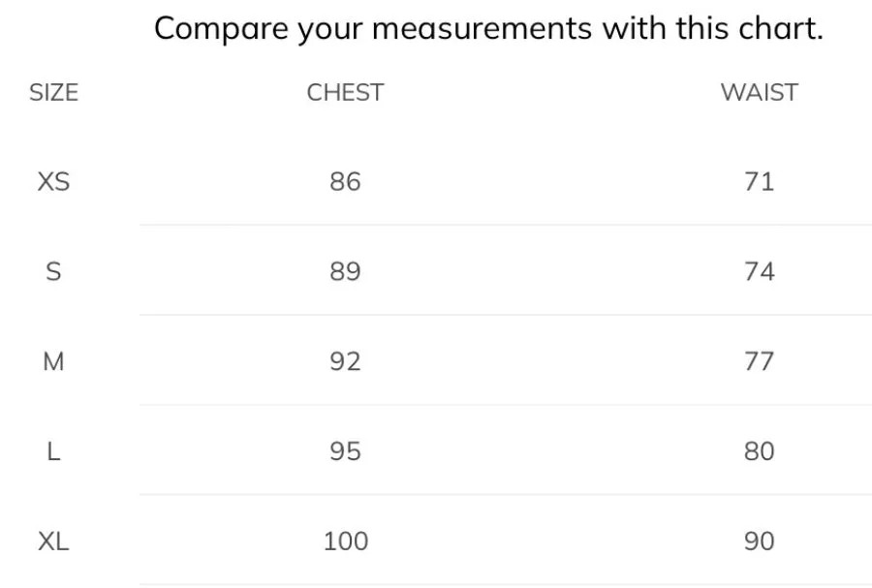872x588 pixels.
Task: Select the XL size row label
Action: pos(53,542)
